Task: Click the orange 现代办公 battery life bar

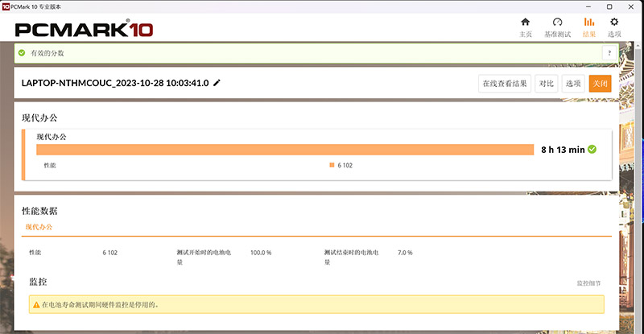Action: (x=285, y=150)
